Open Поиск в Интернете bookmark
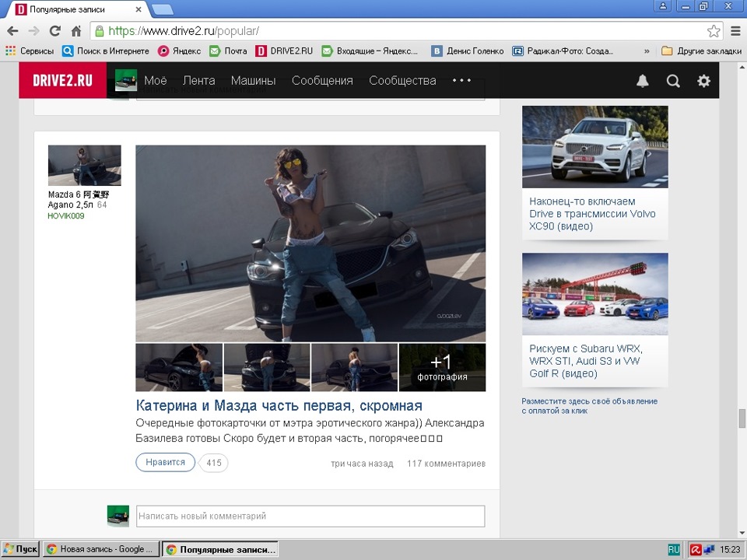Viewport: 747px width, 560px height. tap(106, 51)
